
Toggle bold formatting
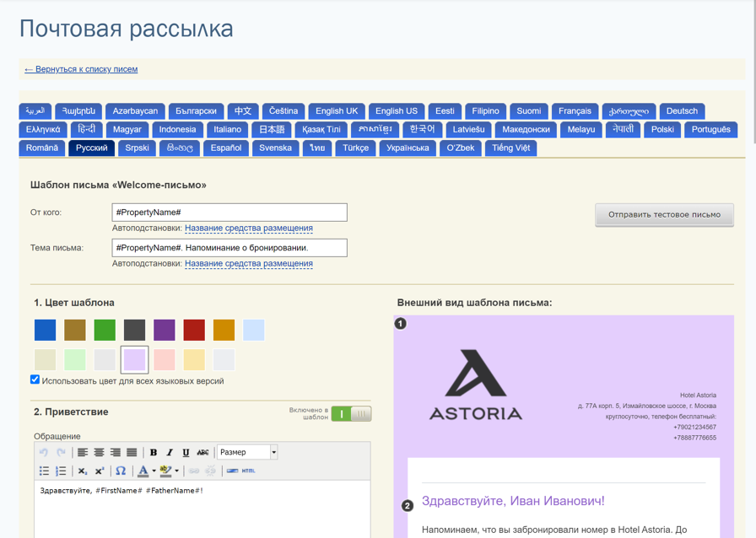154,452
